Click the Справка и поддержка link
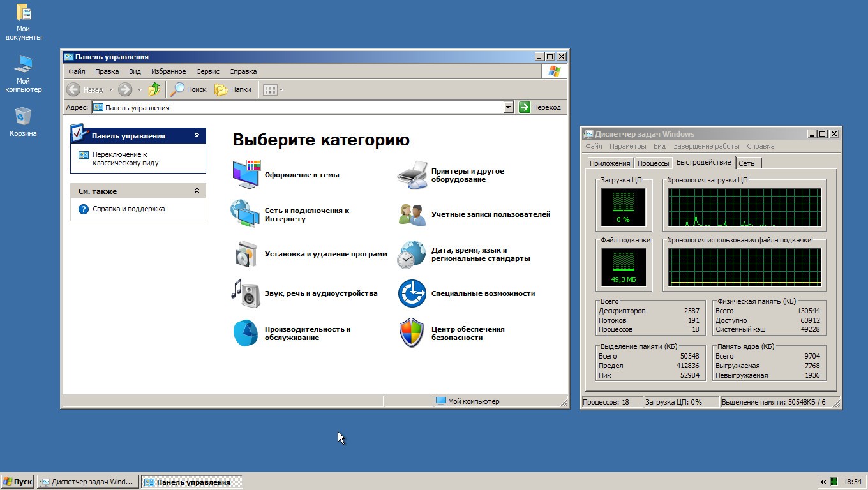This screenshot has height=490, width=868. pos(129,209)
